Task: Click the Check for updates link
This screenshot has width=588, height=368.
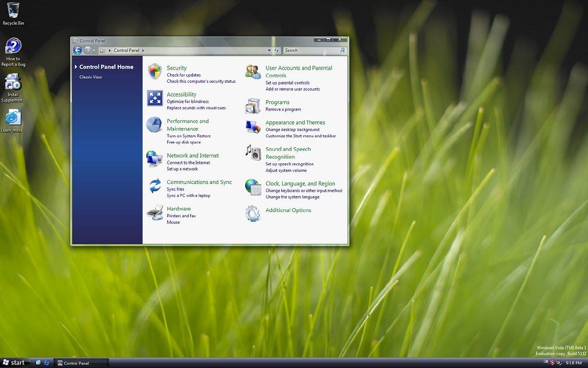Action: [184, 75]
